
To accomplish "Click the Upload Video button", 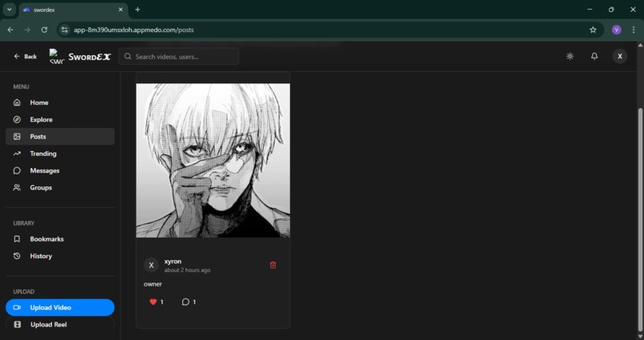I will pos(60,307).
